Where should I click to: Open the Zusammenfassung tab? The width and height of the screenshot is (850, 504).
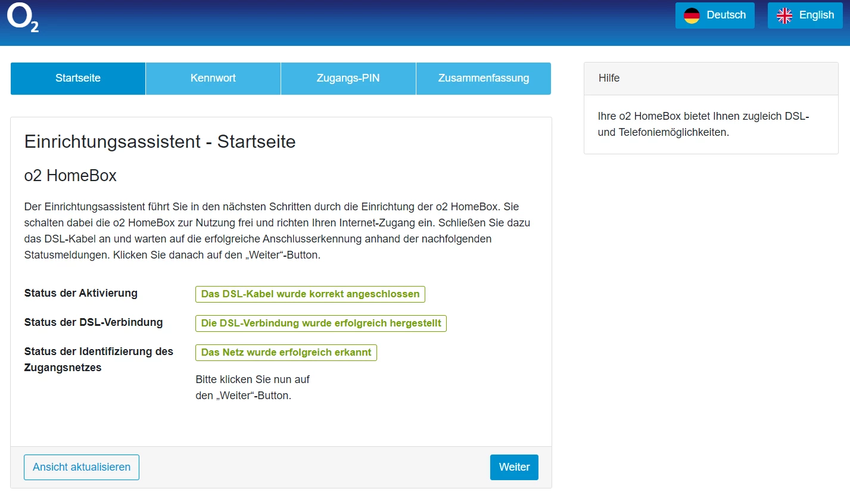tap(484, 79)
